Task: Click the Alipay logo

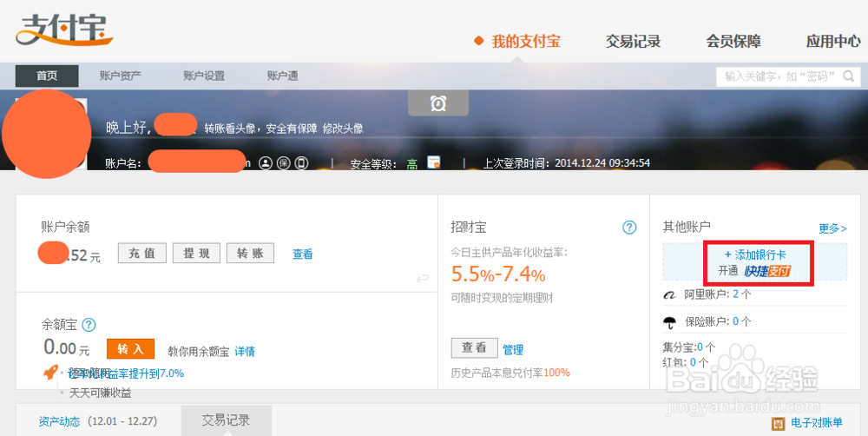Action: coord(64,31)
